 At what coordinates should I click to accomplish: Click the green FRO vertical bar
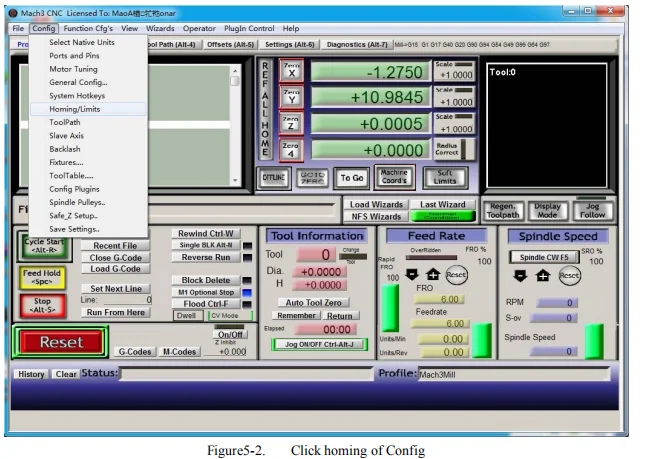(x=390, y=308)
